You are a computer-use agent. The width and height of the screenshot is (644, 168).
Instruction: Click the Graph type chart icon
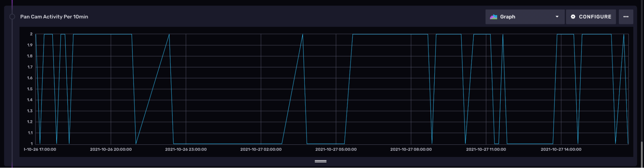click(494, 17)
